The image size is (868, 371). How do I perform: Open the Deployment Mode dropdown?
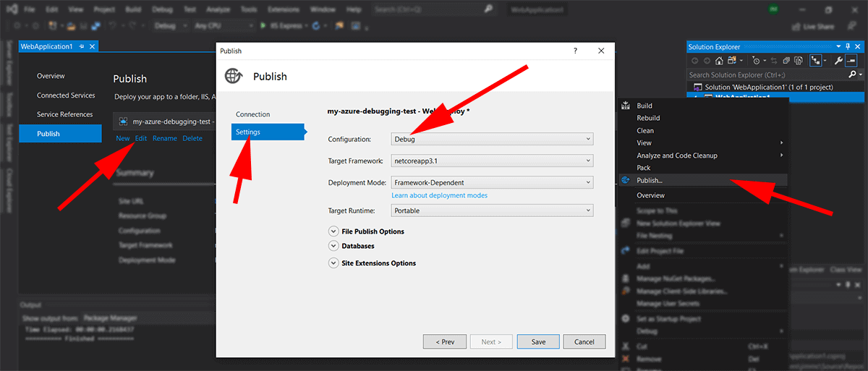point(492,182)
